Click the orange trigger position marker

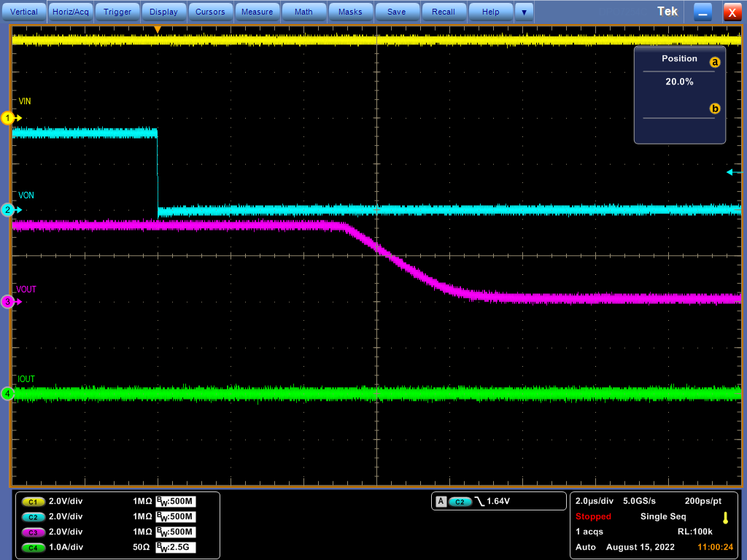pyautogui.click(x=157, y=29)
